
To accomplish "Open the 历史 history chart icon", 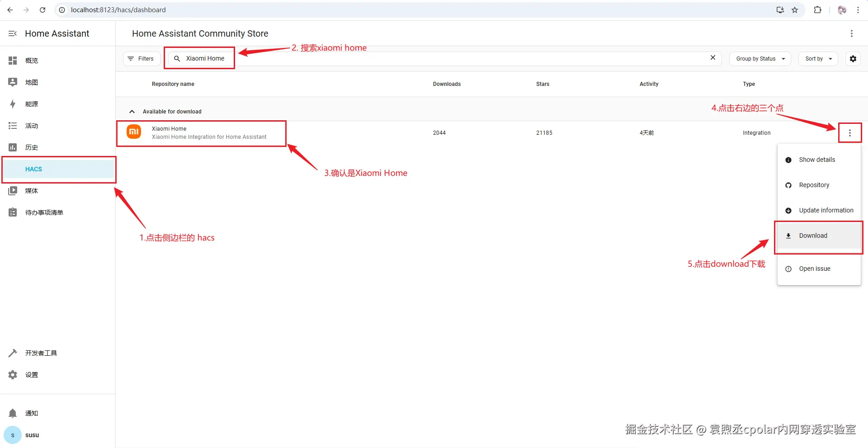I will [13, 147].
